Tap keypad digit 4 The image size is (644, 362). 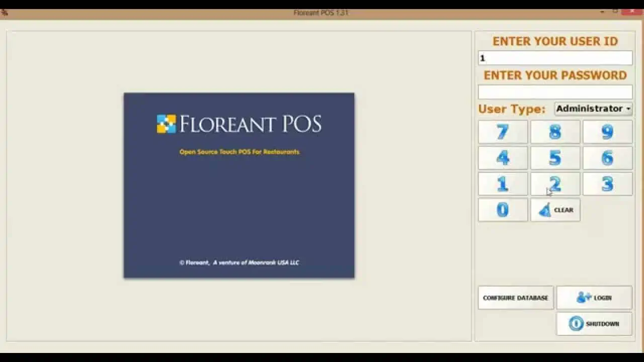click(x=503, y=158)
